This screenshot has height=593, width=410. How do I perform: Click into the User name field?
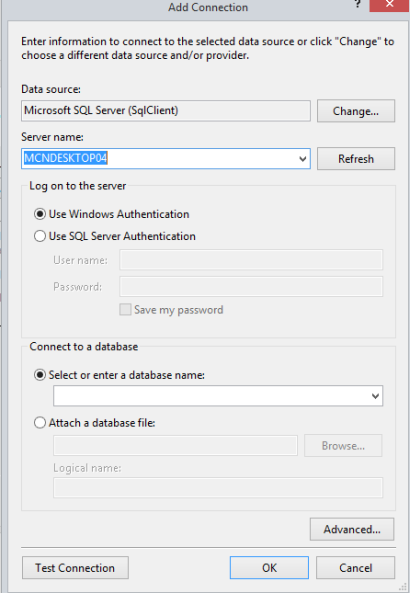251,260
